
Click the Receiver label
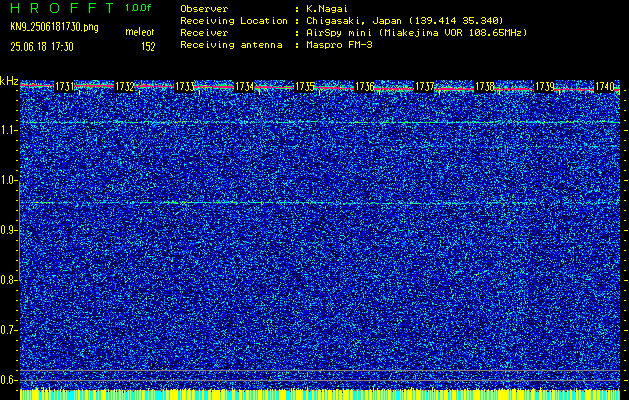pos(204,33)
